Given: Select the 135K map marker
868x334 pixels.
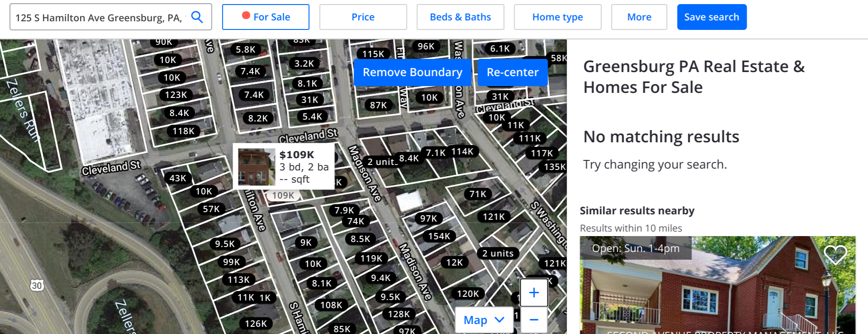Looking at the screenshot, I should click(554, 167).
